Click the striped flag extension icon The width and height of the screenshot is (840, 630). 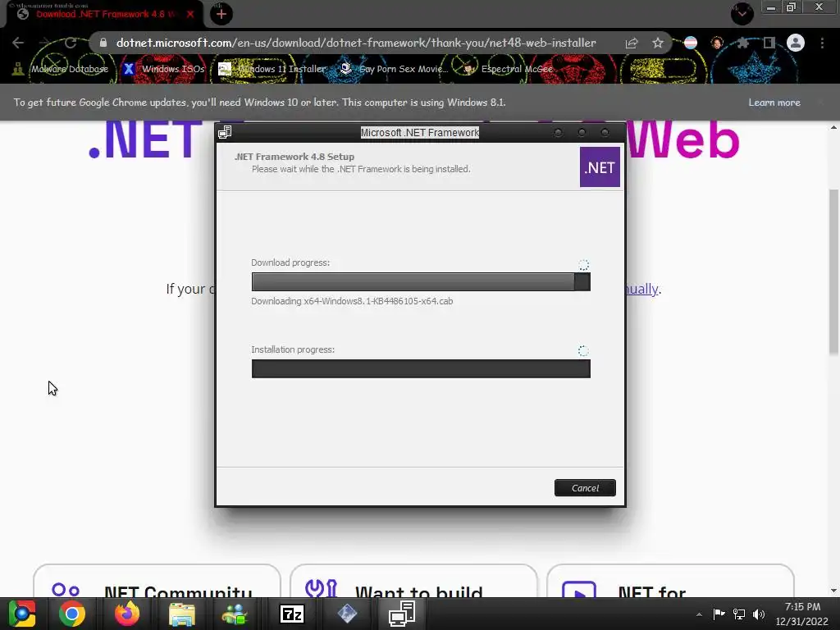pyautogui.click(x=691, y=43)
